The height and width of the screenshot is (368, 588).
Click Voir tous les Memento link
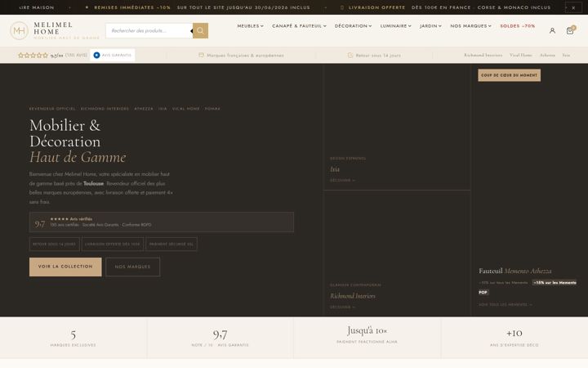[x=506, y=304]
